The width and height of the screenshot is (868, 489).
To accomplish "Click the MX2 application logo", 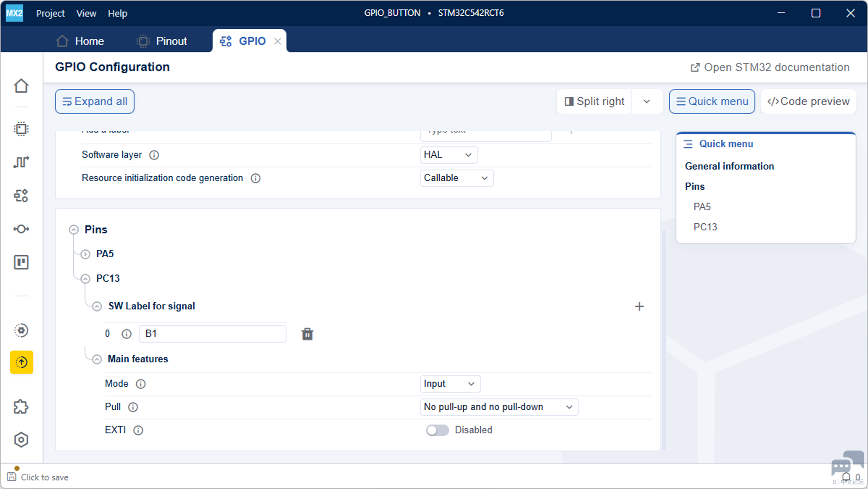I will point(14,13).
